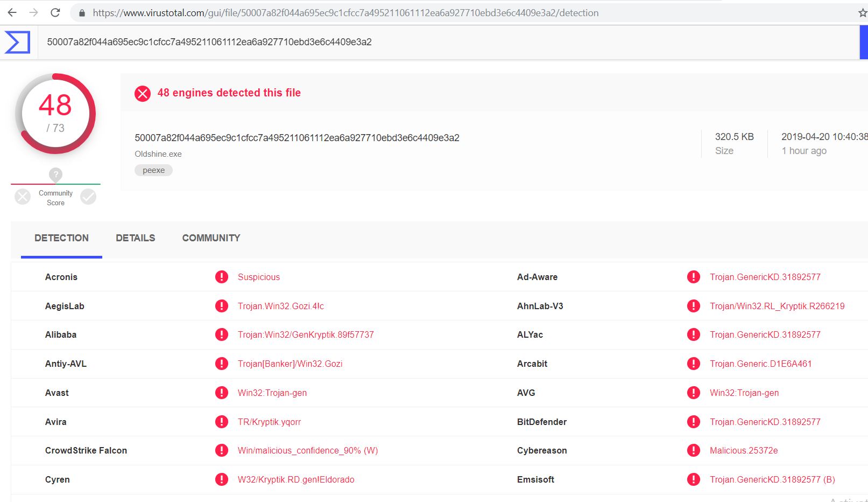868x502 pixels.
Task: Select 'Trojan:Win32/GenKryptik.89f57737' result
Action: 306,334
